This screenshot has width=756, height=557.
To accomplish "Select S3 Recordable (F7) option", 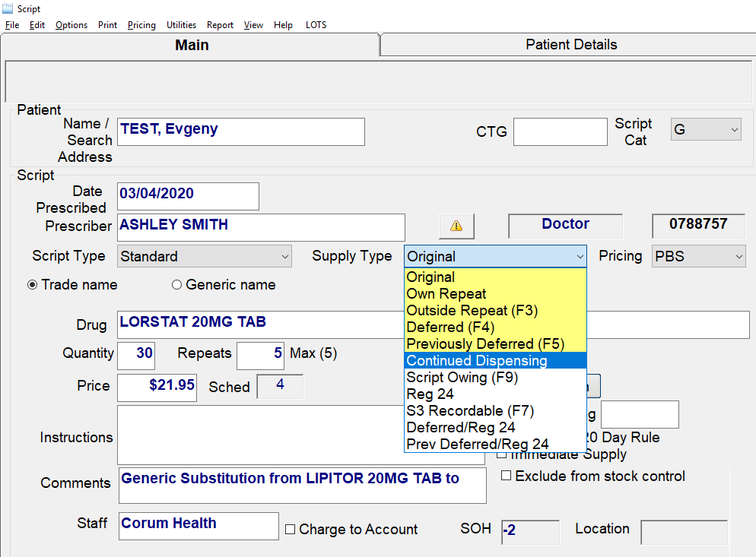I will [470, 410].
